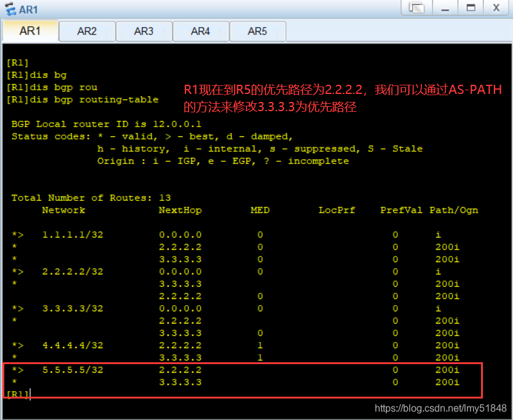Click 'Total Number of Routes: 13' text
513x420 pixels.
click(91, 198)
